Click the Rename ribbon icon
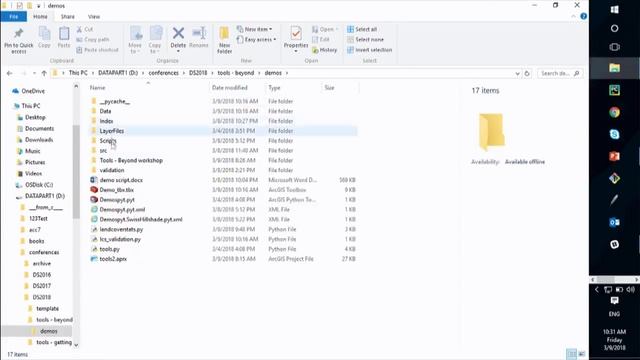 (199, 33)
